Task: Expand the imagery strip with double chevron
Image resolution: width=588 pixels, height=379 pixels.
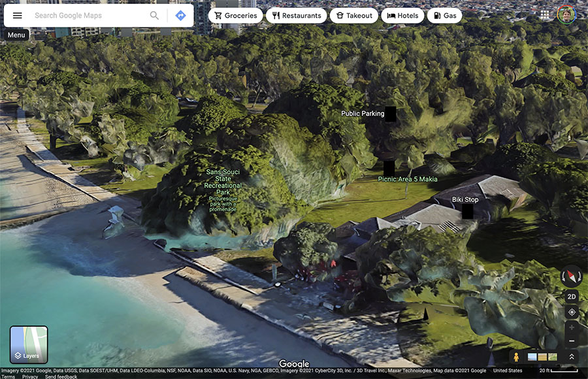Action: pos(572,357)
